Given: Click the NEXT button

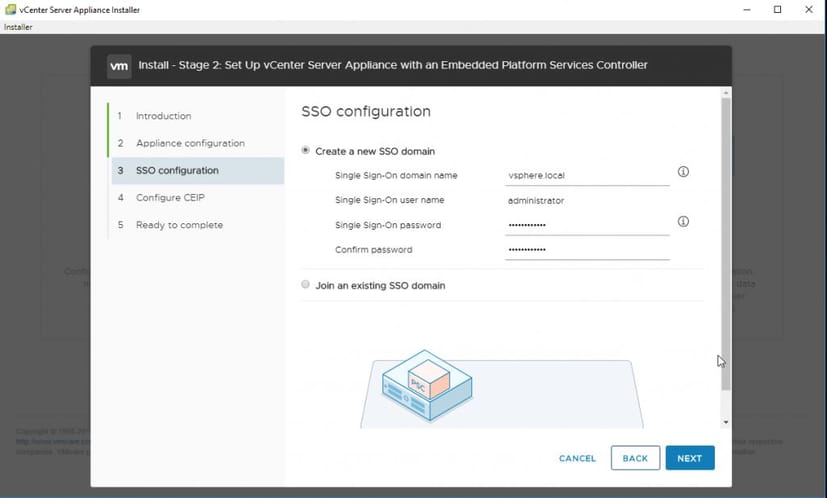Looking at the screenshot, I should click(690, 458).
